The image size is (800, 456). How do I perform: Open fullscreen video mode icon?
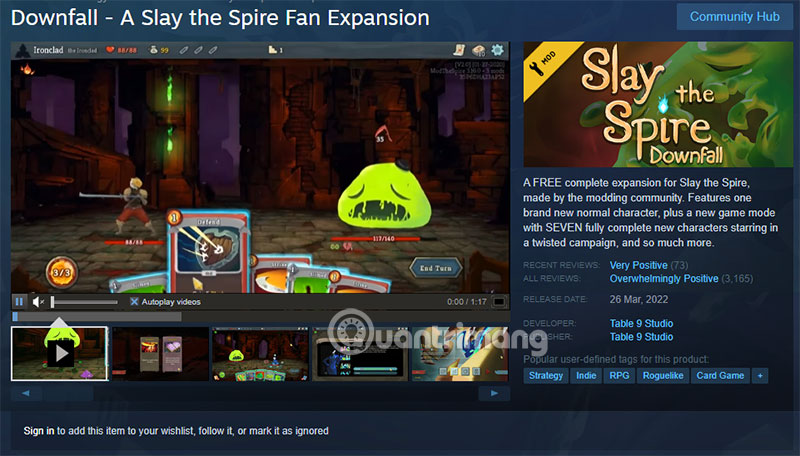coord(499,302)
